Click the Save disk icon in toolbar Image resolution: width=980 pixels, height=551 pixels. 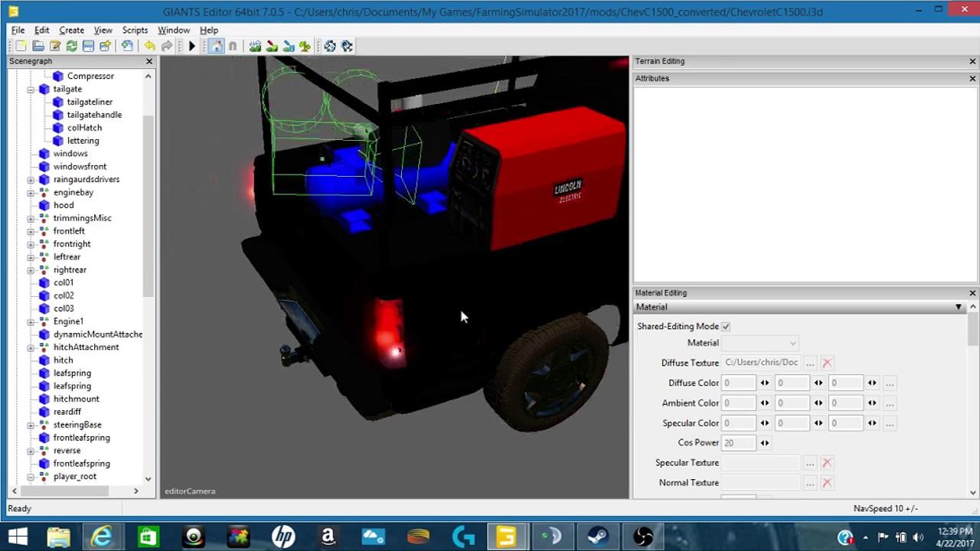88,47
